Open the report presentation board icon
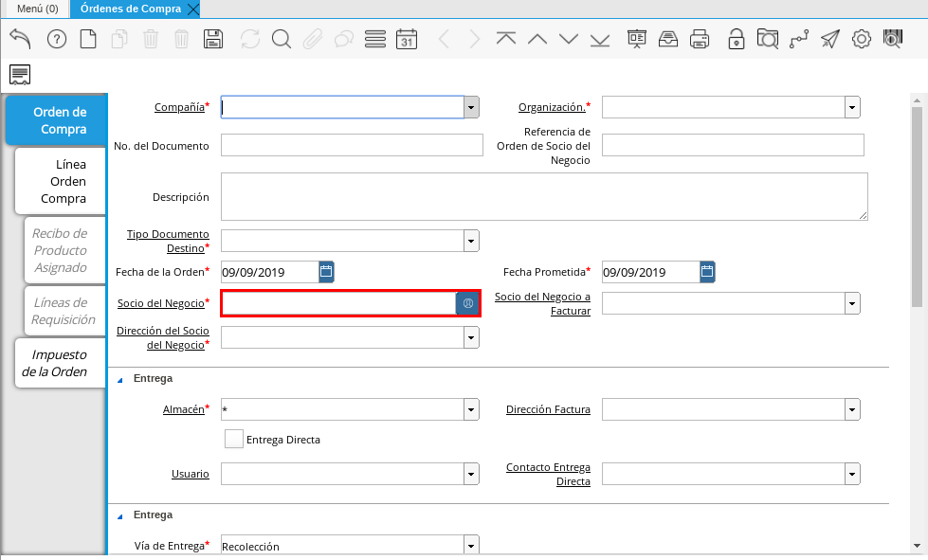Image resolution: width=928 pixels, height=560 pixels. coord(637,40)
